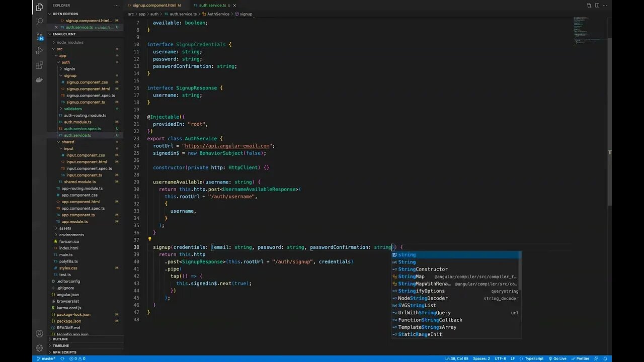Click the open changes compare icon
This screenshot has width=644, height=362.
coord(589,6)
